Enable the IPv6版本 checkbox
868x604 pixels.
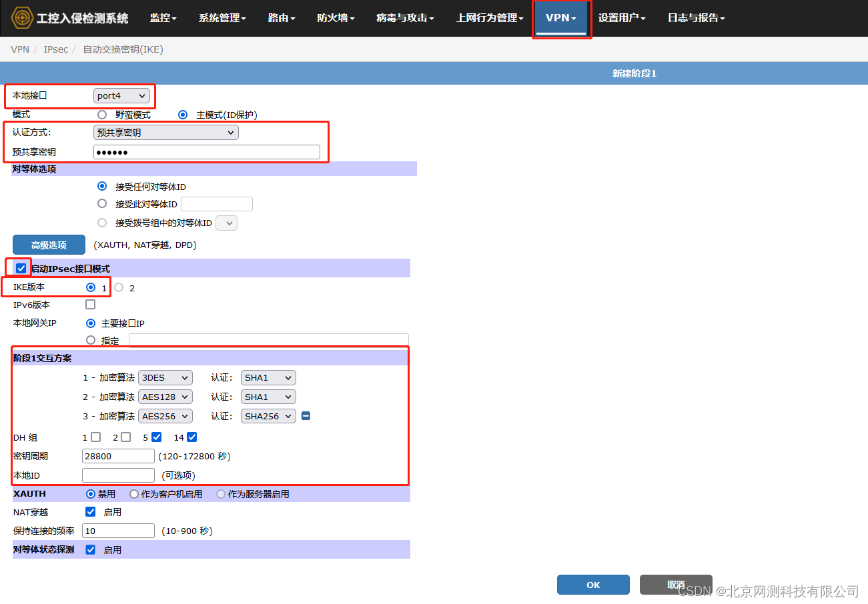click(91, 305)
